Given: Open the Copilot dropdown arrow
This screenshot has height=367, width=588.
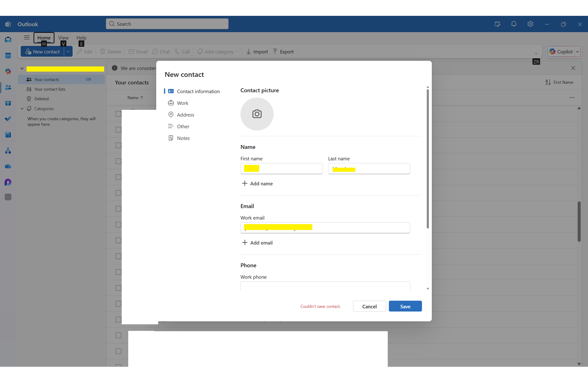Looking at the screenshot, I should [577, 51].
